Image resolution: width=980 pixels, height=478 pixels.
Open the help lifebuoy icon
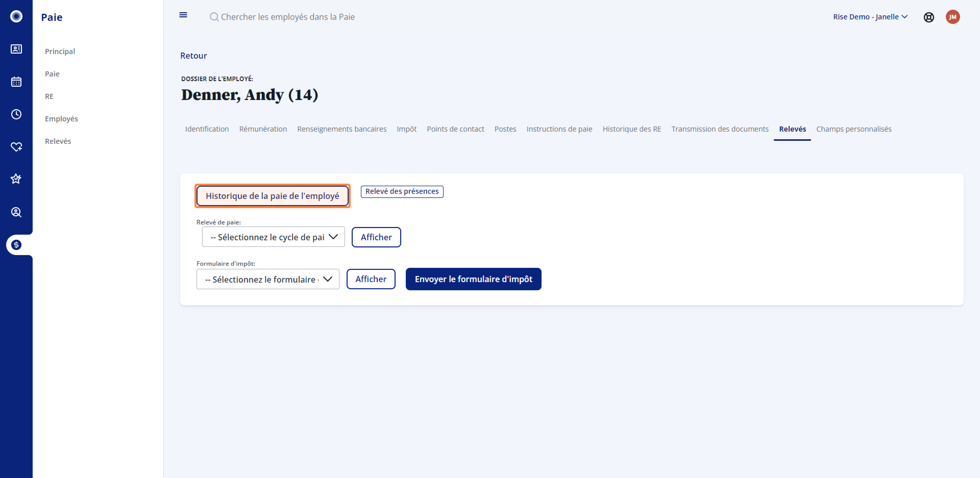pos(929,17)
